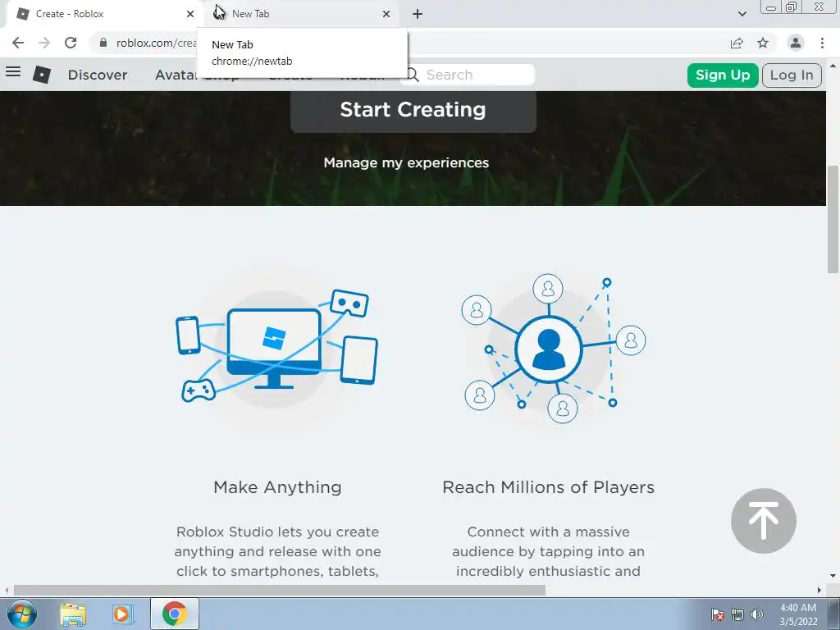840x630 pixels.
Task: Click the devices Make Anything illustration
Action: point(276,347)
